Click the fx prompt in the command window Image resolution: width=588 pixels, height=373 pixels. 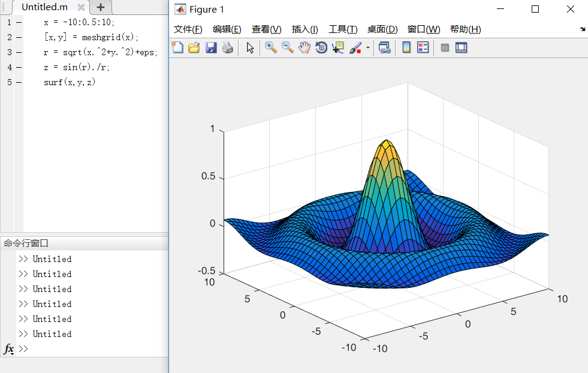pyautogui.click(x=8, y=348)
